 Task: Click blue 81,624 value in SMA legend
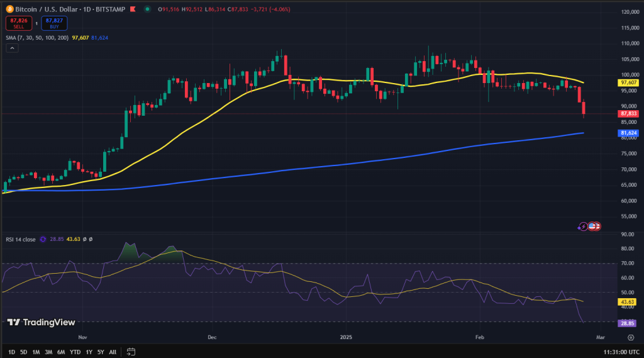click(x=100, y=38)
